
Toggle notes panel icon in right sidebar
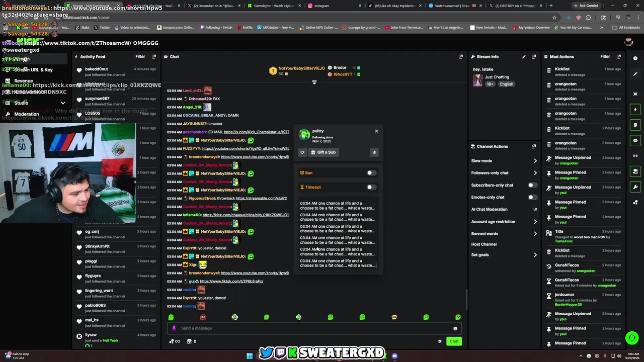[x=635, y=125]
